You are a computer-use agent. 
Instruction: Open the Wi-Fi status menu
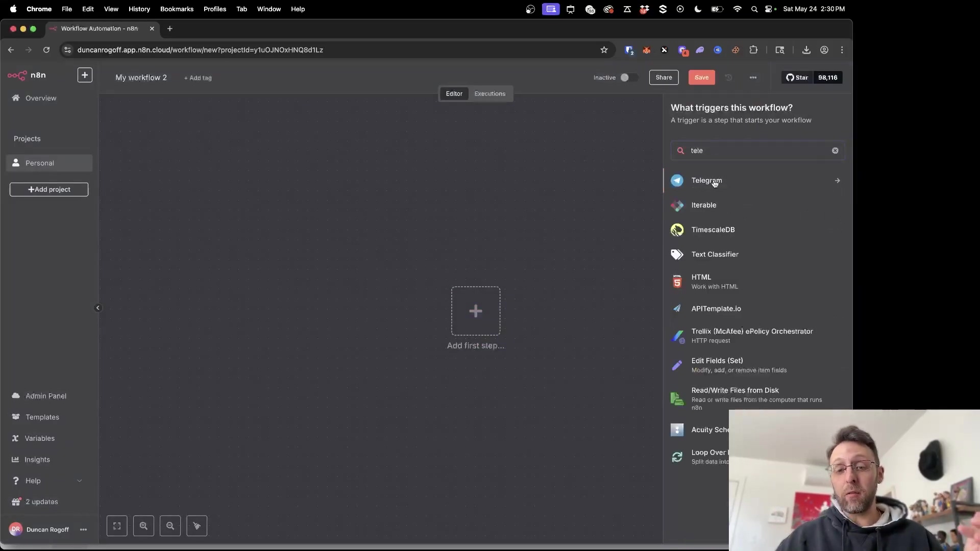(x=737, y=9)
